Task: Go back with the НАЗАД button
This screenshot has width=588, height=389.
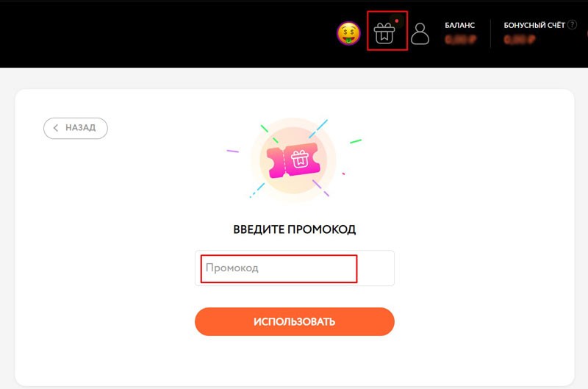Action: click(x=76, y=128)
